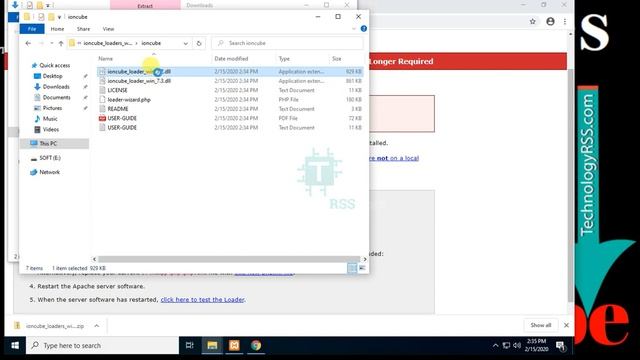Switch to large icons view layout
This screenshot has height=360, width=640.
pos(362,268)
